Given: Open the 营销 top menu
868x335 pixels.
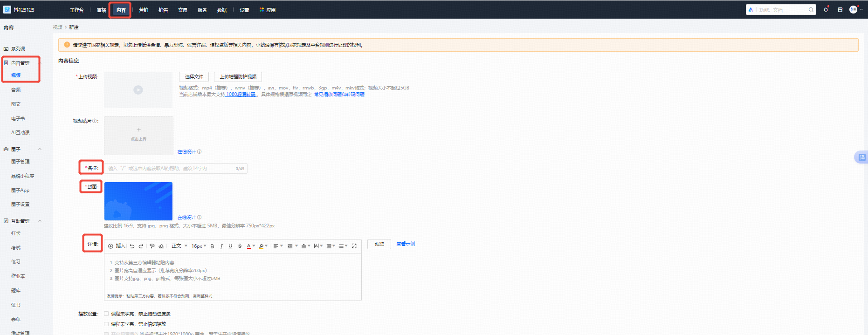Looking at the screenshot, I should click(x=144, y=10).
